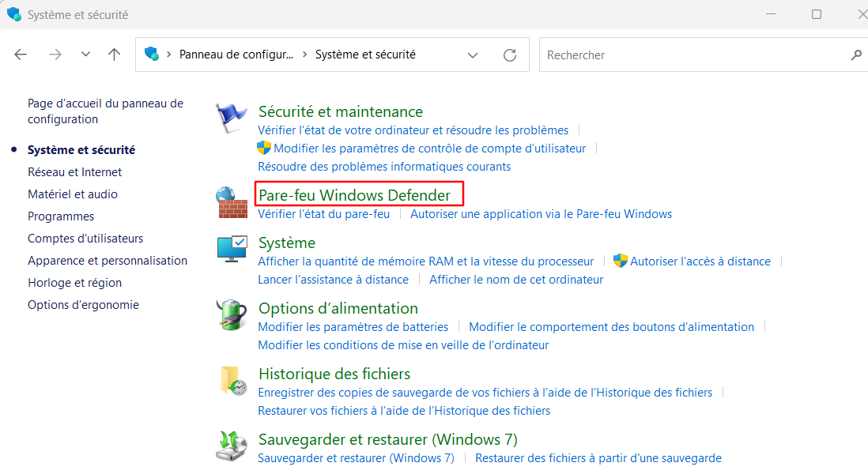This screenshot has height=474, width=868.
Task: Click the refresh icon in the address bar
Action: pos(509,55)
